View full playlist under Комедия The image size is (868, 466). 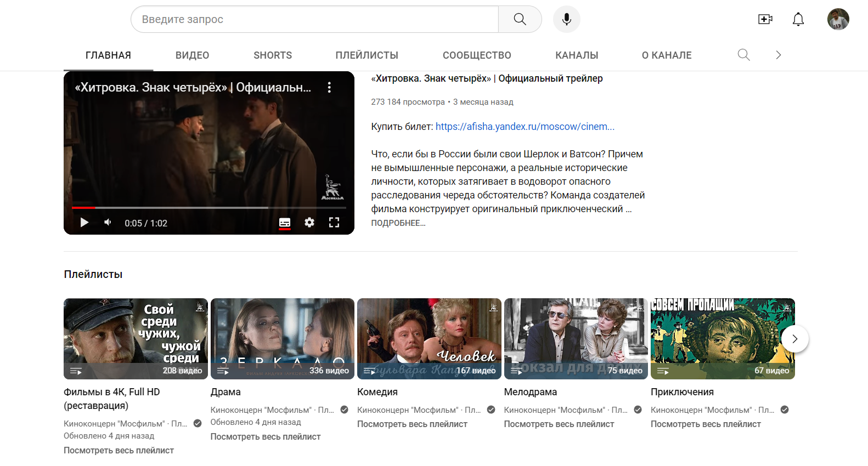click(412, 424)
